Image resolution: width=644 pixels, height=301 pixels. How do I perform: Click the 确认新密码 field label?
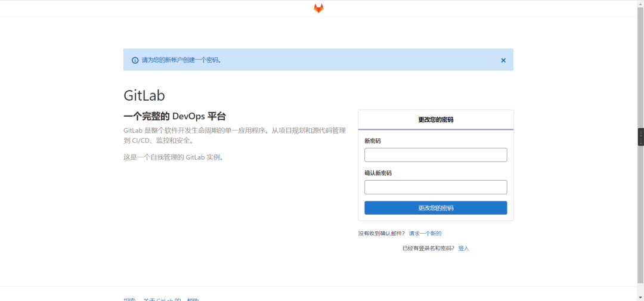[x=378, y=173]
